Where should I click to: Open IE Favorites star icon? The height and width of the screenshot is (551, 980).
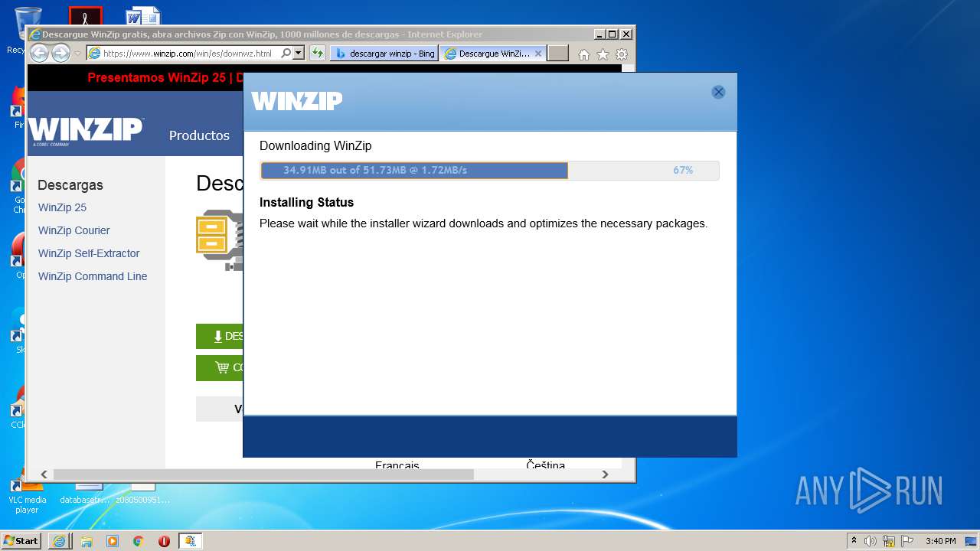click(x=603, y=54)
